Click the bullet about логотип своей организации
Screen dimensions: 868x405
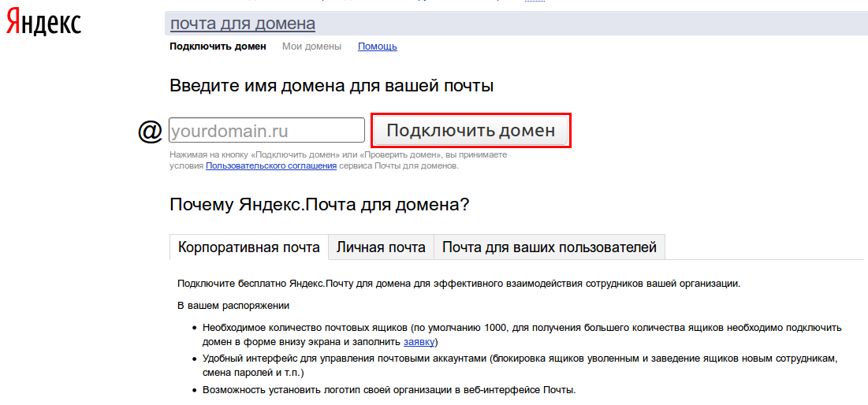389,389
